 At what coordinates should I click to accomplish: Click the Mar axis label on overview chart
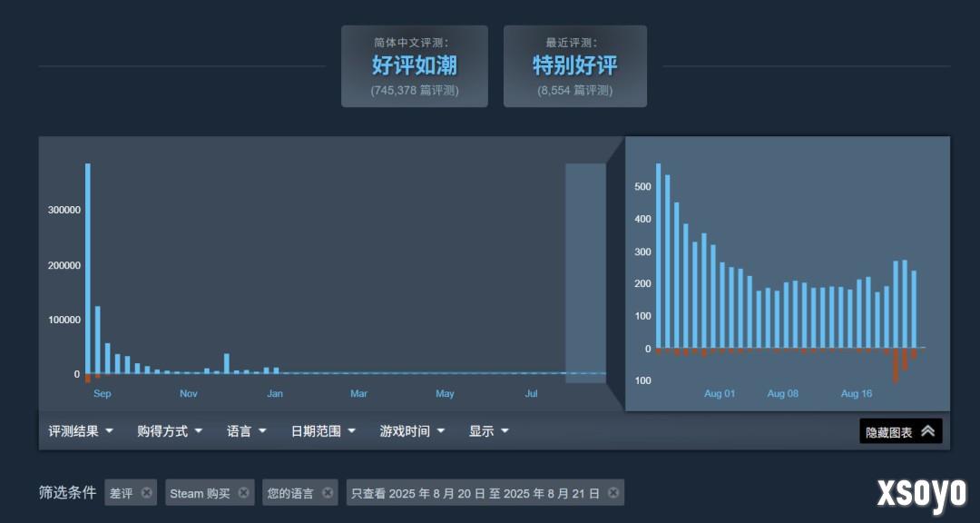click(358, 393)
